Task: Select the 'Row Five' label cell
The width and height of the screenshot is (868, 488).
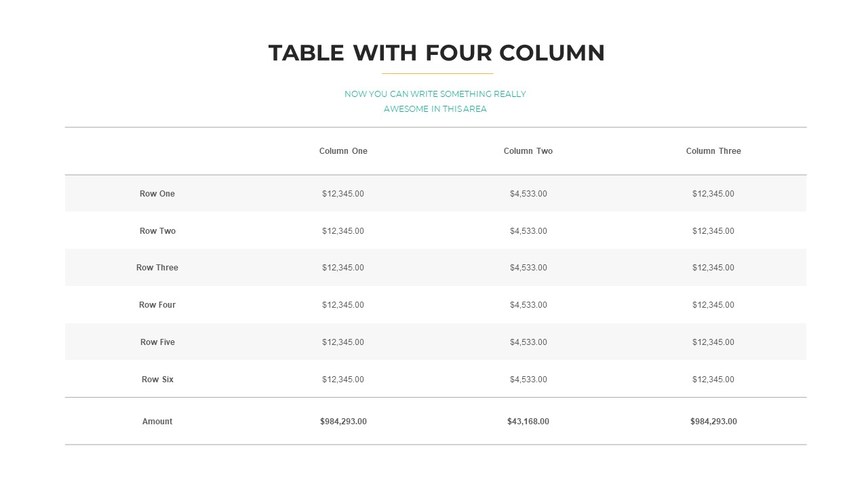Action: point(157,342)
